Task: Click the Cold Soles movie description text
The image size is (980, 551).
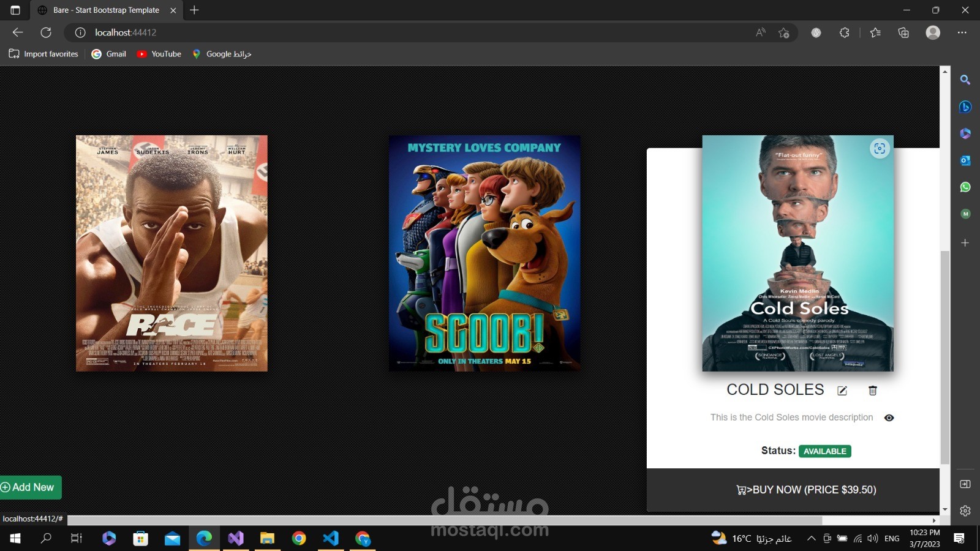Action: pos(792,418)
